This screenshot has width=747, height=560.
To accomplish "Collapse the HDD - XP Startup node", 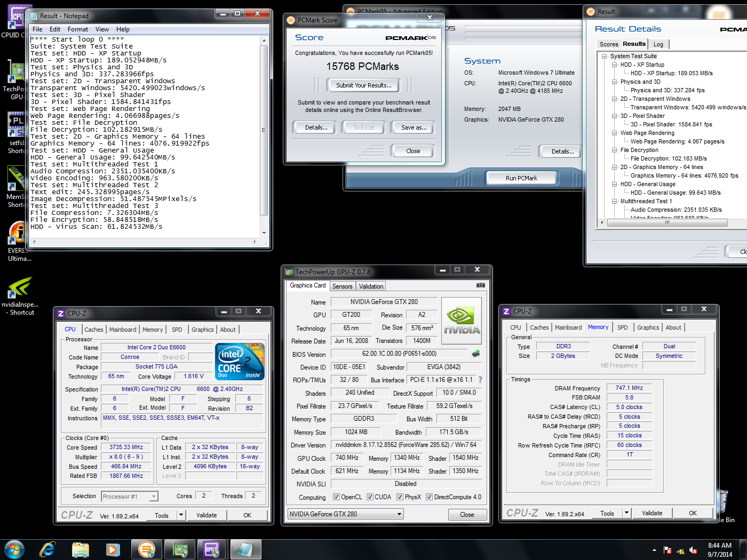I will (614, 65).
